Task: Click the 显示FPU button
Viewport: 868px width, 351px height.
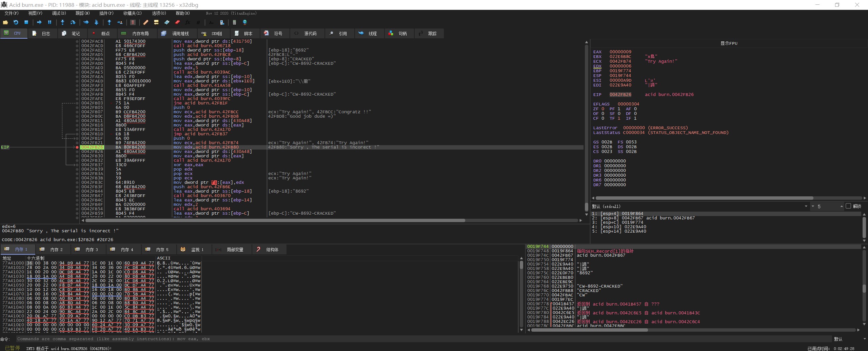Action: 729,43
